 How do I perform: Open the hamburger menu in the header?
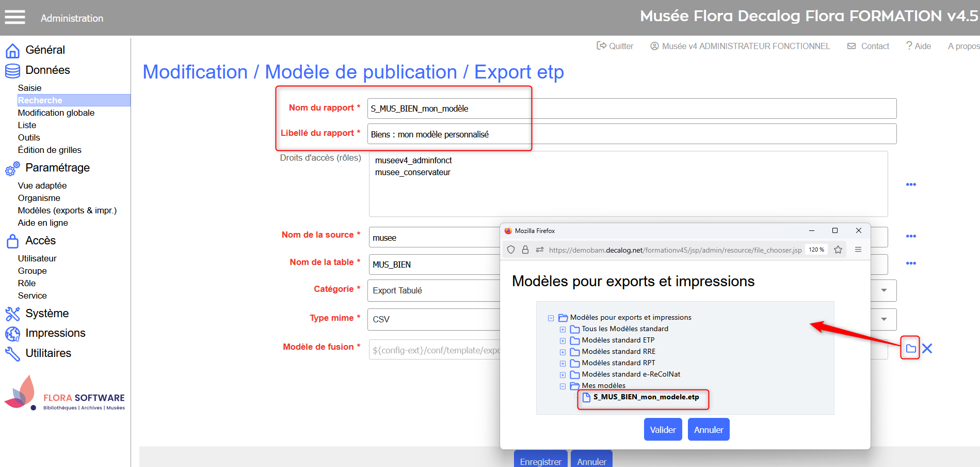tap(15, 18)
